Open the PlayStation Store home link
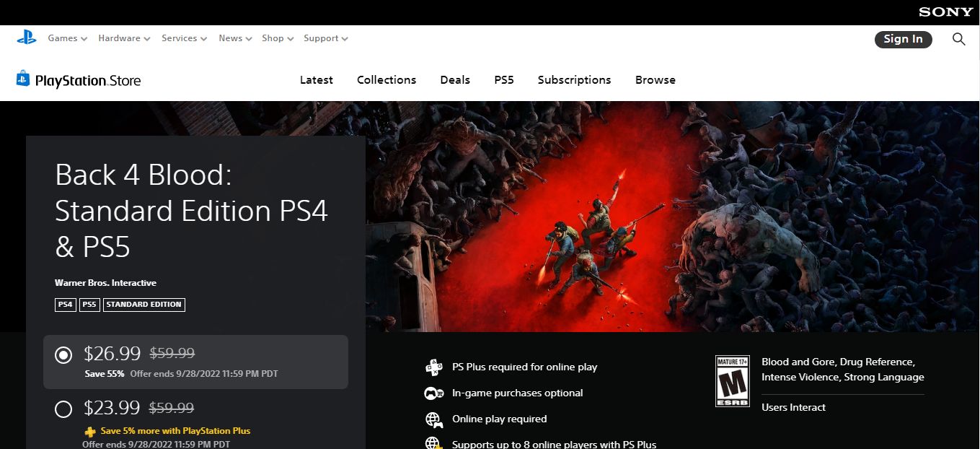 coord(79,79)
